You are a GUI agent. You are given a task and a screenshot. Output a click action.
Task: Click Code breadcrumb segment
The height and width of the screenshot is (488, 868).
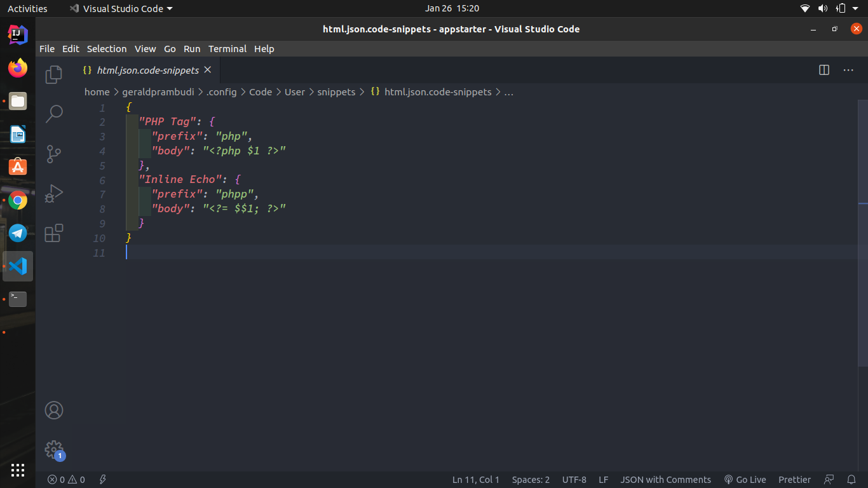[261, 92]
